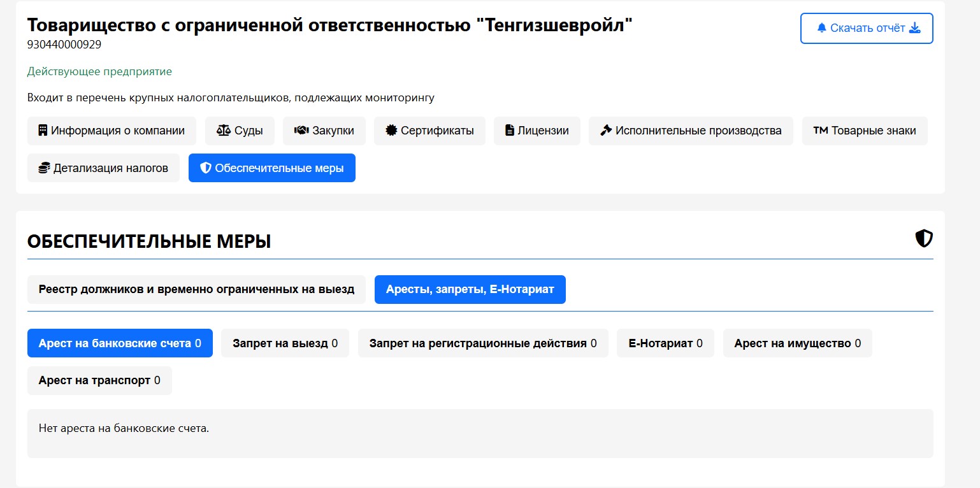Viewport: 980px width, 488px height.
Task: Select Арест на банковские счета filter
Action: coord(120,343)
